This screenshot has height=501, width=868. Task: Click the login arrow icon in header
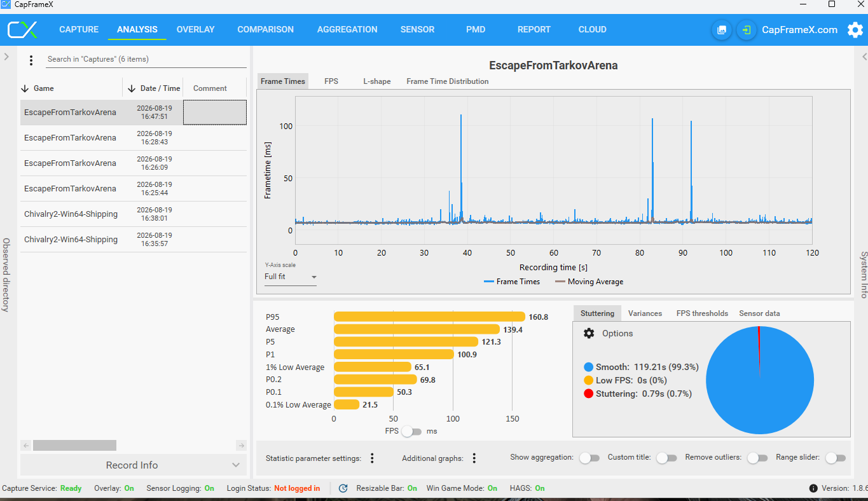pos(746,30)
